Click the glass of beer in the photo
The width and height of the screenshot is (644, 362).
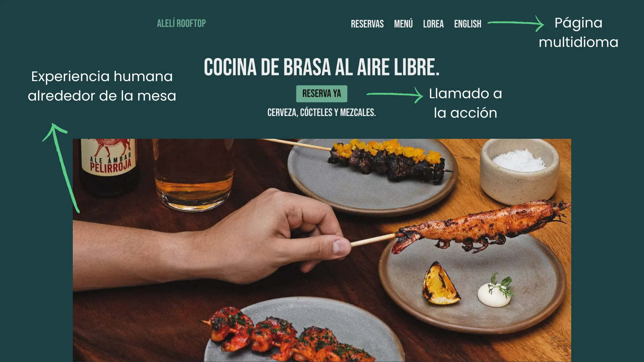[194, 174]
